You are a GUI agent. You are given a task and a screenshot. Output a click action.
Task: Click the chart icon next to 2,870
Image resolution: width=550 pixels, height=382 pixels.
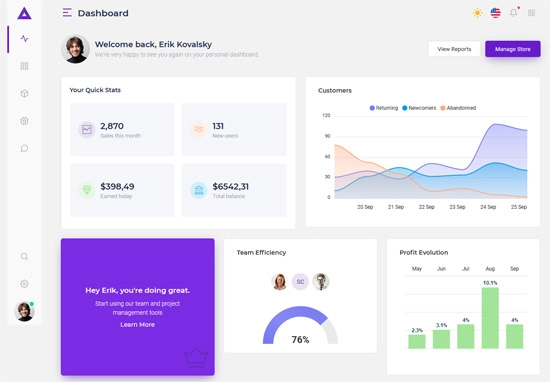tap(87, 130)
